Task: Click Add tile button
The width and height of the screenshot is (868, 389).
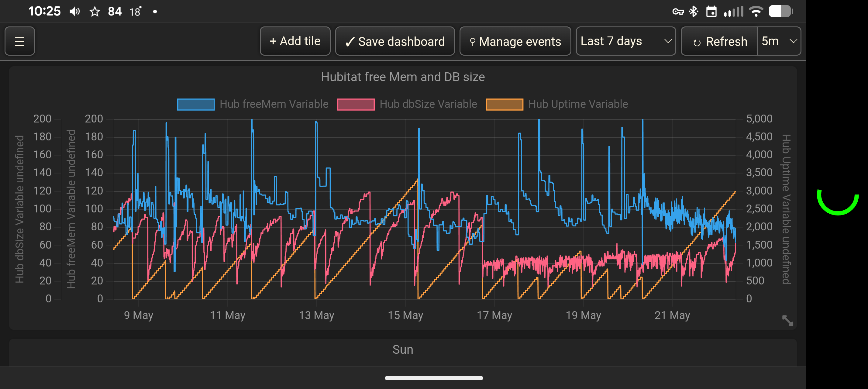Action: [295, 41]
